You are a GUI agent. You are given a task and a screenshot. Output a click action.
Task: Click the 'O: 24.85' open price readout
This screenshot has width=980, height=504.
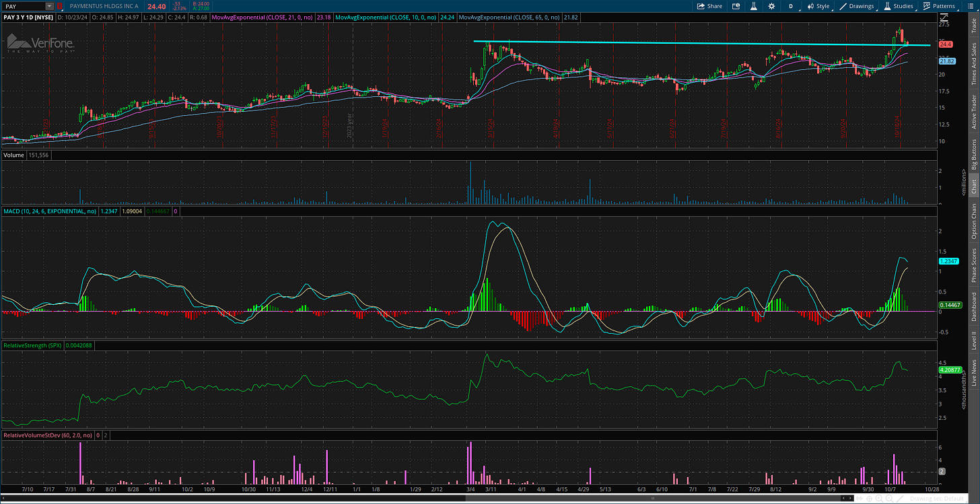point(102,17)
